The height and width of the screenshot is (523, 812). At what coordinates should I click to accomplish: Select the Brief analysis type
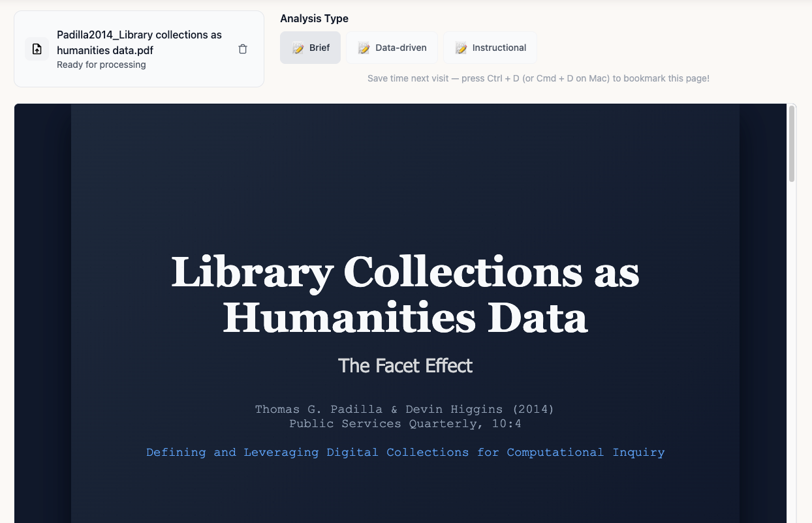click(310, 47)
